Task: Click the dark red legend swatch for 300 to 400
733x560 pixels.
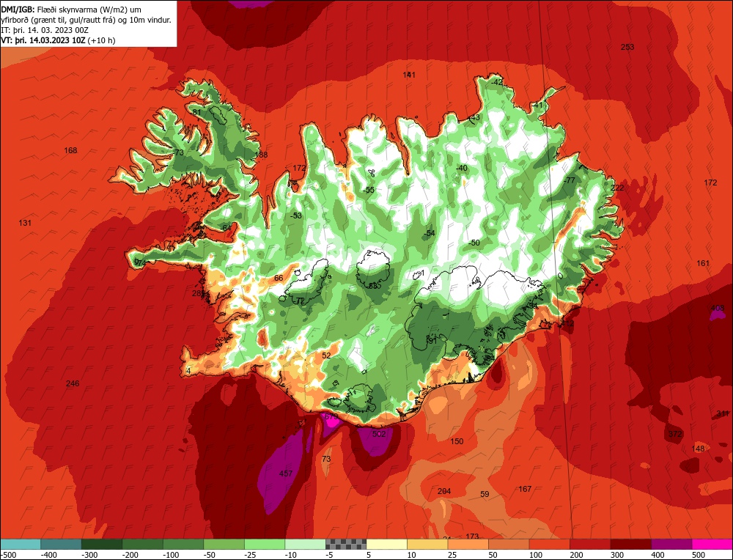Action: (631, 544)
